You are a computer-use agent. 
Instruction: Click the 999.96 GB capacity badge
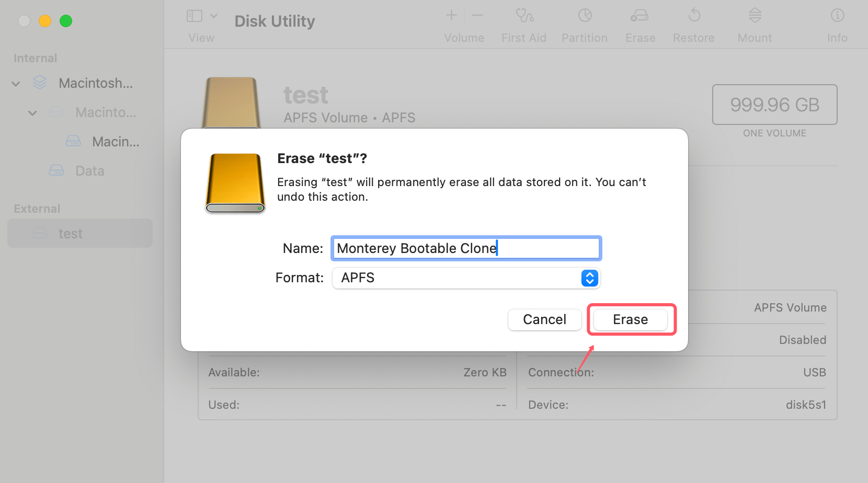(x=774, y=105)
